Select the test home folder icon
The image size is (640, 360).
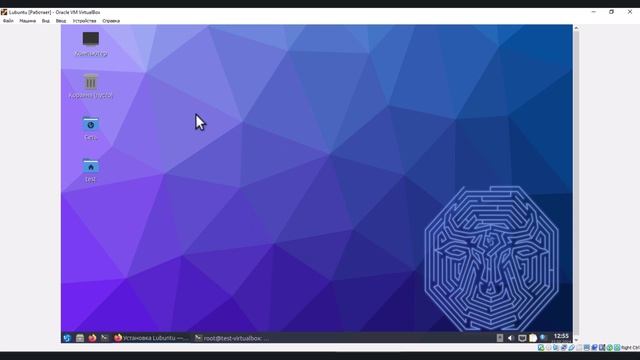coord(91,171)
